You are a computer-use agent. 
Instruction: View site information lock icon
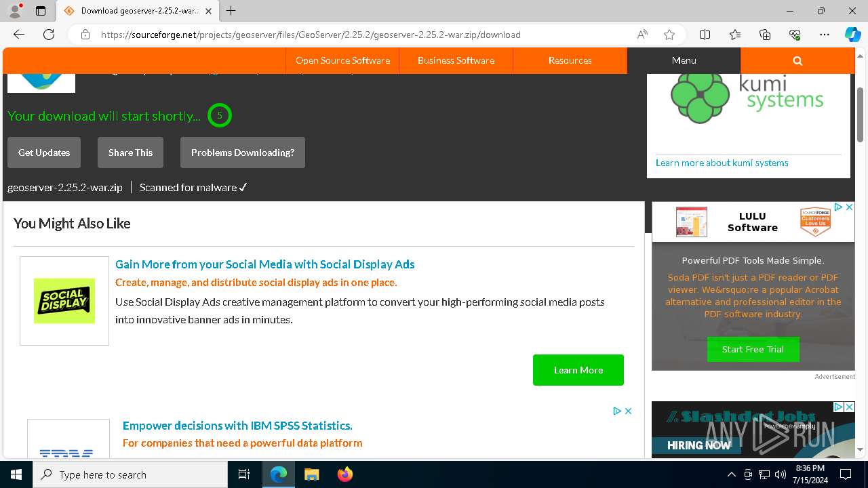tap(85, 35)
